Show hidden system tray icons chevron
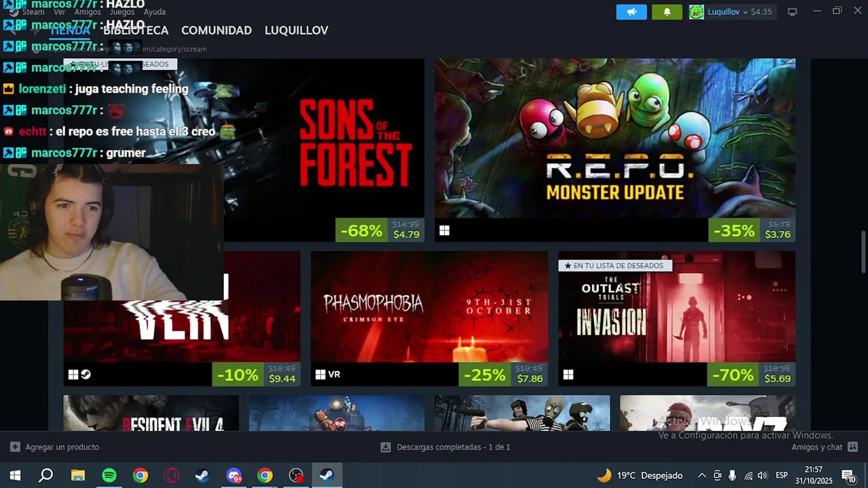868x488 pixels. pos(702,475)
